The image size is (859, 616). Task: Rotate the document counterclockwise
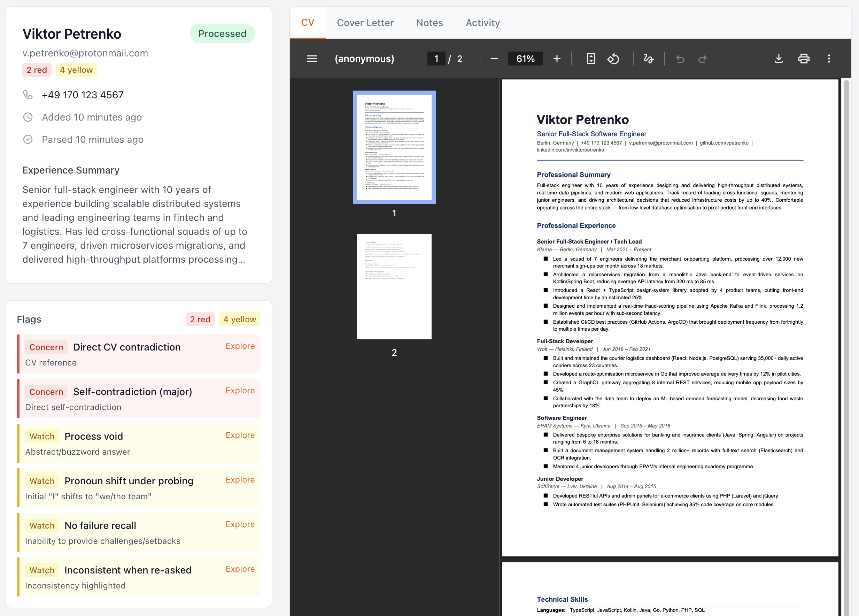(613, 59)
